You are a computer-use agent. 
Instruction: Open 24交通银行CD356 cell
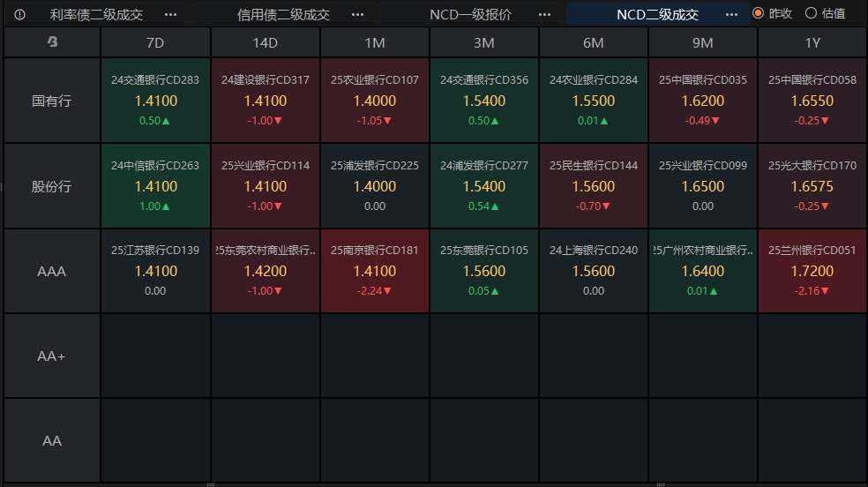click(483, 101)
